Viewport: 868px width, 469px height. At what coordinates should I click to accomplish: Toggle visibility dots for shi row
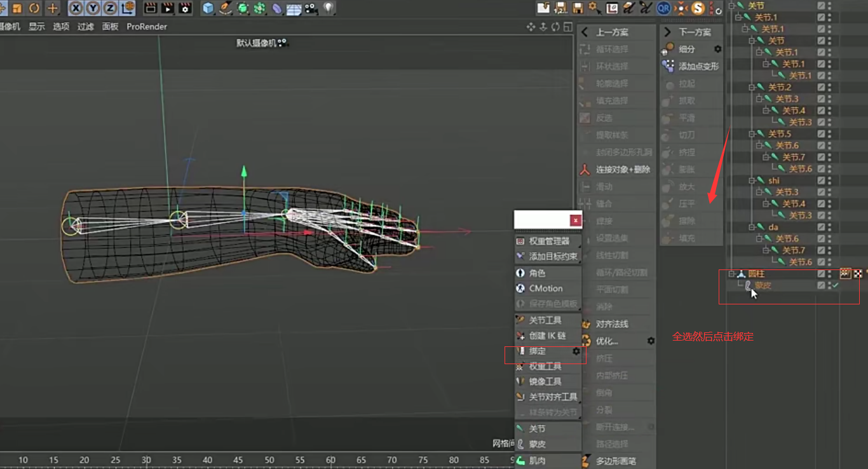(829, 180)
